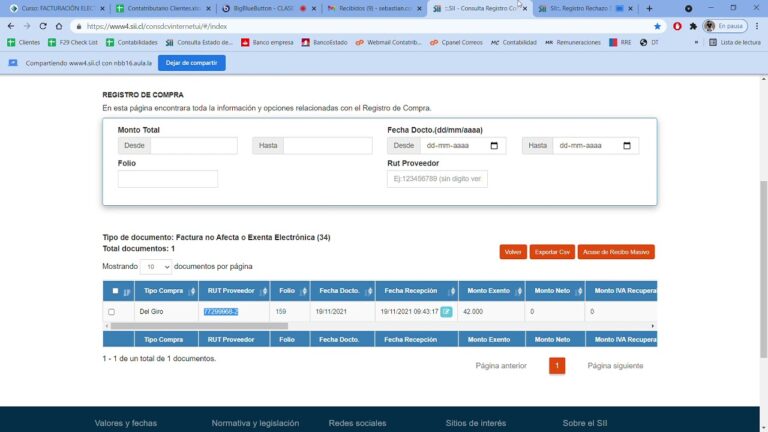
Task: Click the Folio input field
Action: (168, 179)
